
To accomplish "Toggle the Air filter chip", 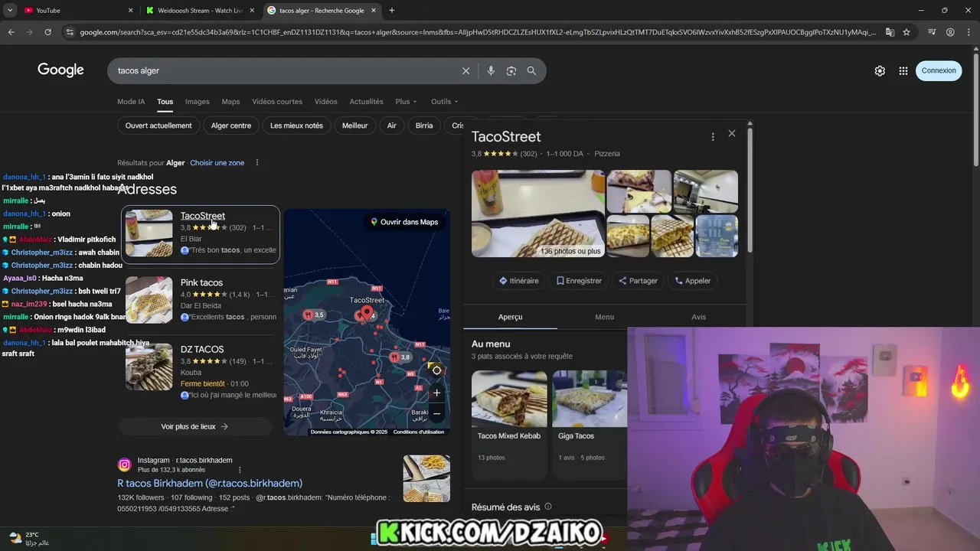I will (x=392, y=126).
